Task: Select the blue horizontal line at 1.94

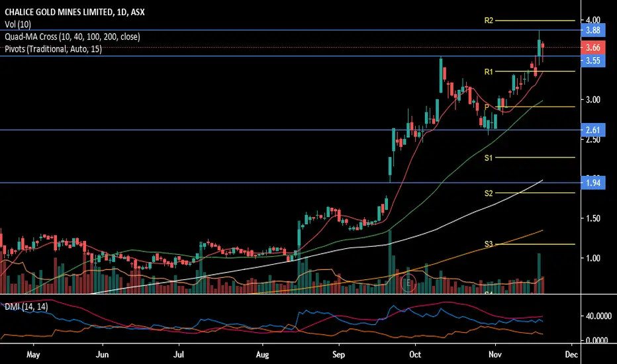Action: coord(291,183)
